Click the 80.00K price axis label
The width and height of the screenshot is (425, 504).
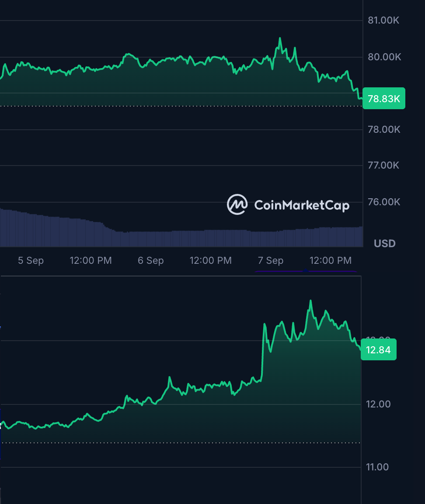pyautogui.click(x=384, y=57)
